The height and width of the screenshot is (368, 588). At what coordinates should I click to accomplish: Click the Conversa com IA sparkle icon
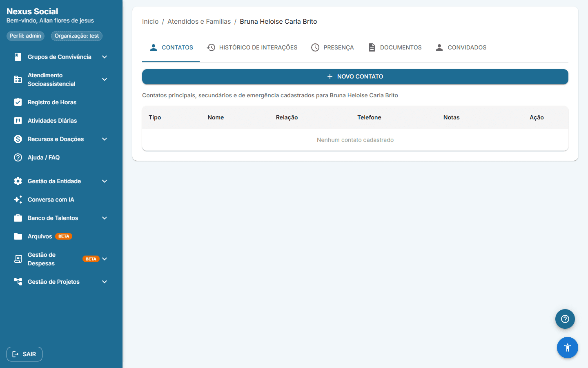tap(18, 200)
